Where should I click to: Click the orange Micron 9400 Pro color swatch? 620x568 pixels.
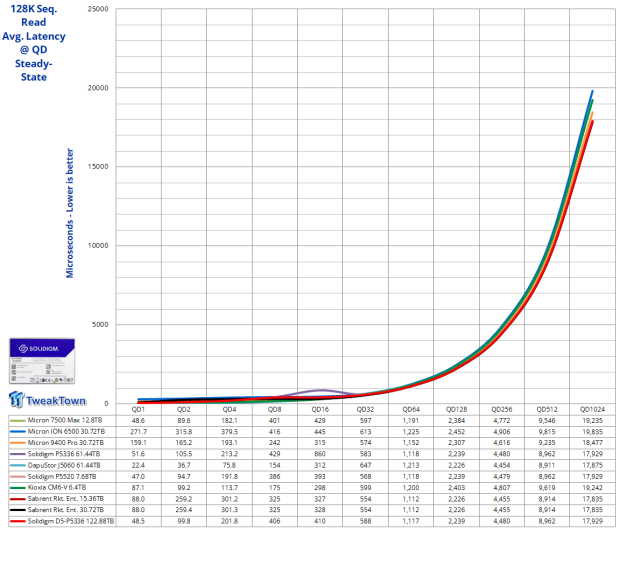click(x=18, y=443)
